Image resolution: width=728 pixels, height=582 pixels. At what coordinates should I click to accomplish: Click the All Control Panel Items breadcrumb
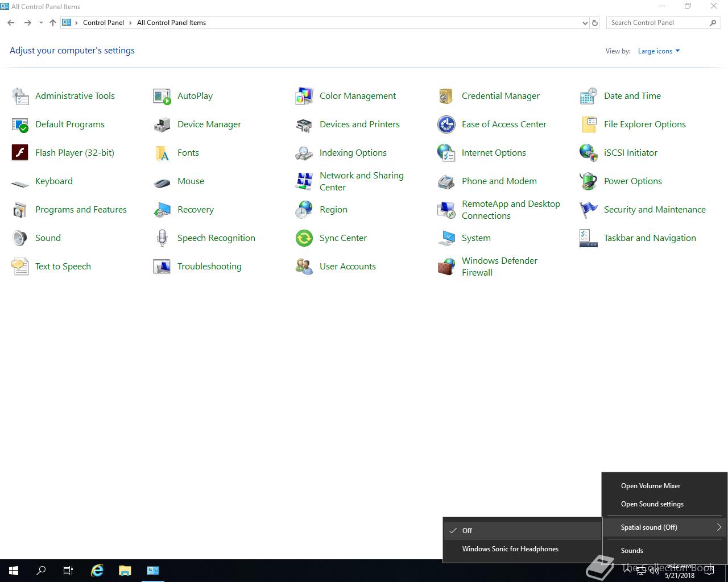(171, 23)
